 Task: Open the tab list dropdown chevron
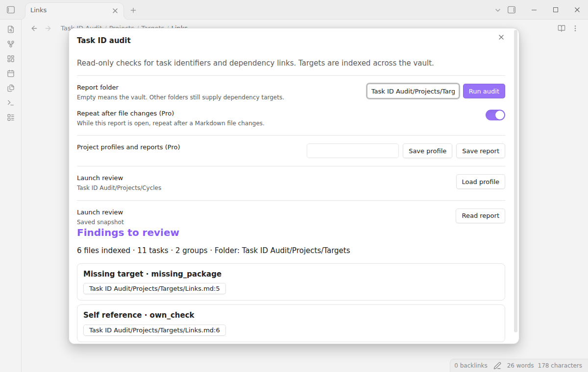(x=498, y=10)
